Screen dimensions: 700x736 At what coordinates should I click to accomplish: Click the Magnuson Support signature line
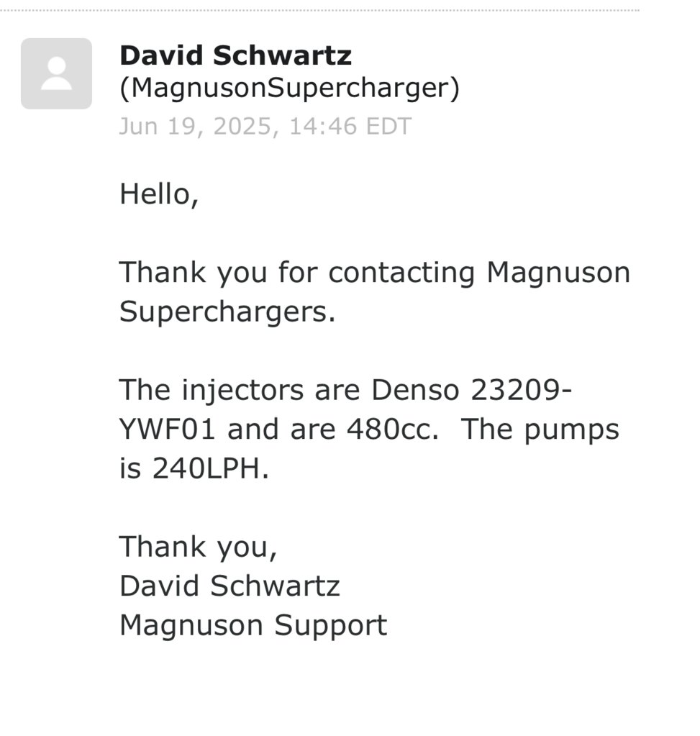(x=253, y=626)
